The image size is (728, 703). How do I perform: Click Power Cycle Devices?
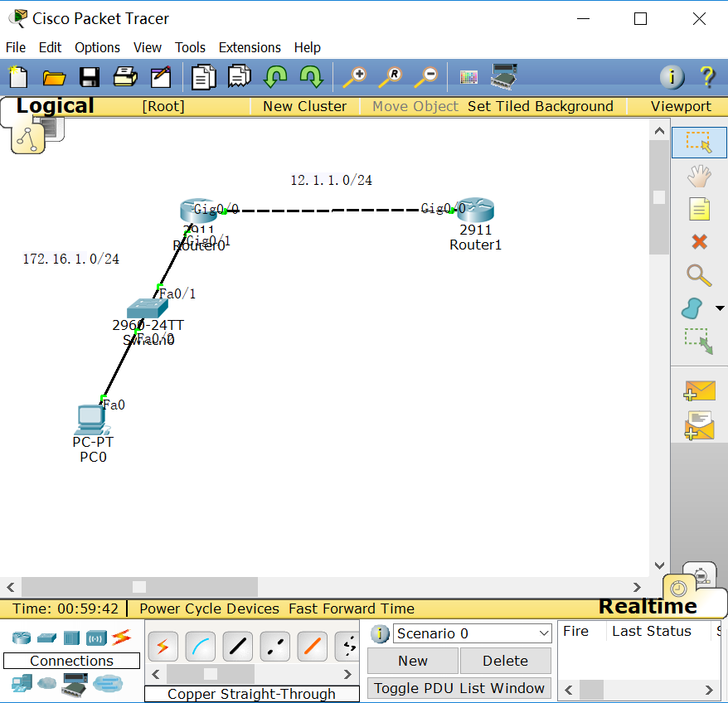pos(210,608)
